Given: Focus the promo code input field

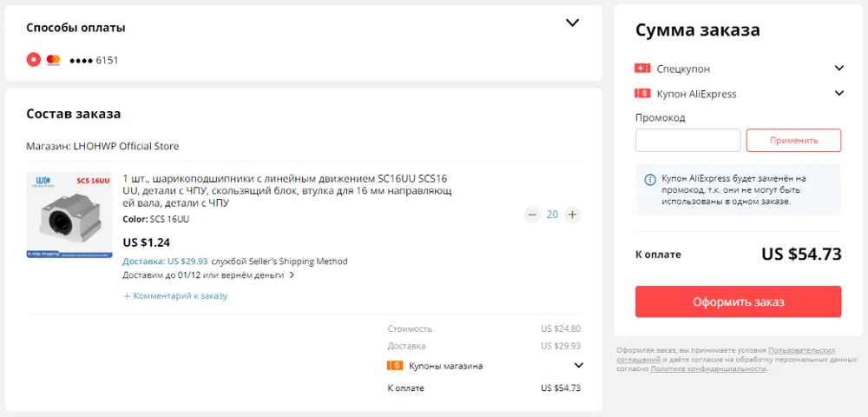Looking at the screenshot, I should (x=687, y=140).
